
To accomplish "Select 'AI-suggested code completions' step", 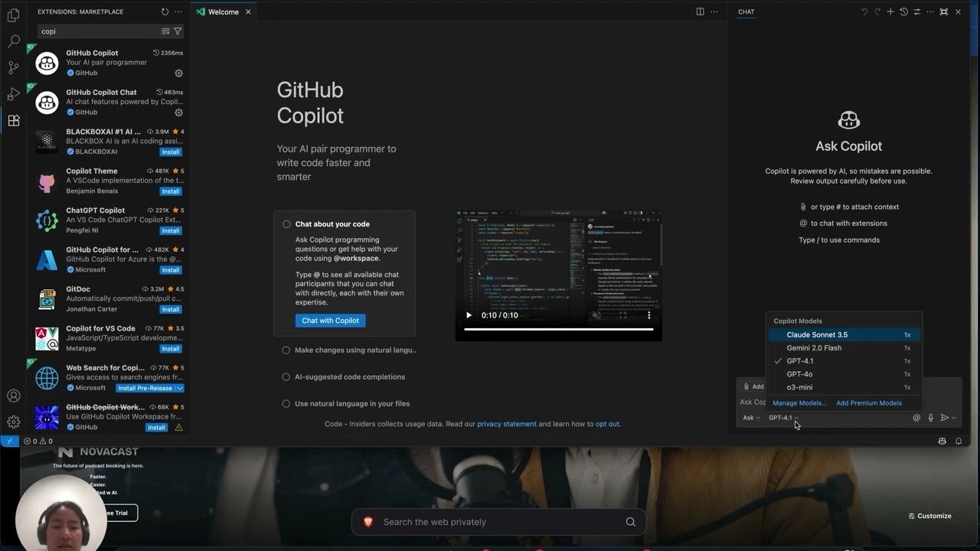I will (x=344, y=377).
